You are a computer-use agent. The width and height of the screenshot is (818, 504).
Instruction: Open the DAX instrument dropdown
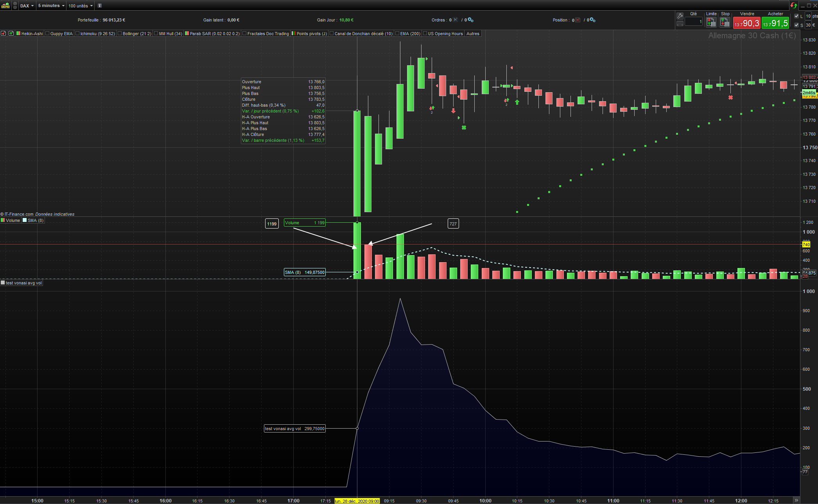tap(27, 5)
